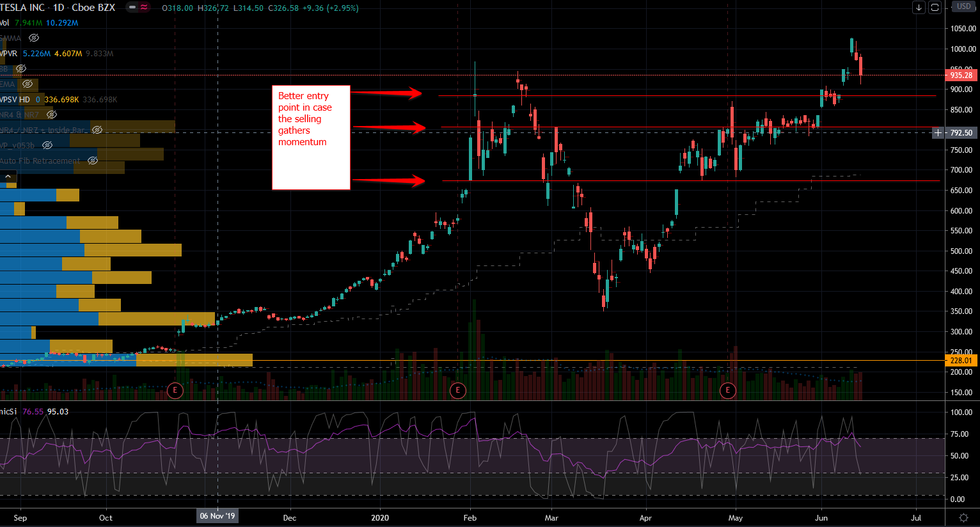This screenshot has width=980, height=527.
Task: Unhide the NR4 / NR7 + Inside Bar indicator
Action: pos(97,130)
